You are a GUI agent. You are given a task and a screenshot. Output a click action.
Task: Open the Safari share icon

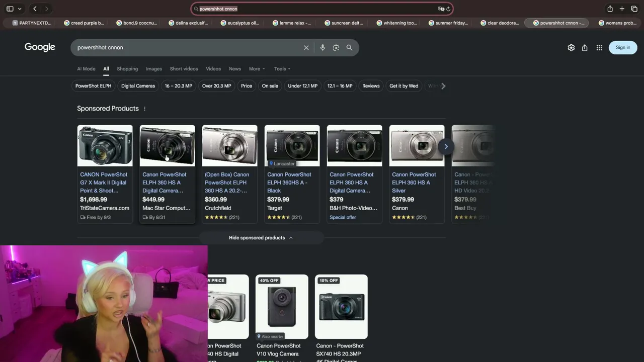point(610,9)
